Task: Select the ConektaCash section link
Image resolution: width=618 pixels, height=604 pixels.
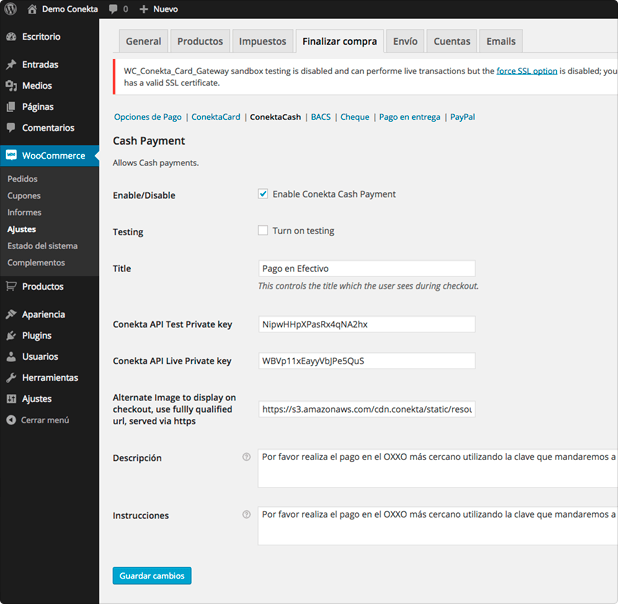Action: 275,117
